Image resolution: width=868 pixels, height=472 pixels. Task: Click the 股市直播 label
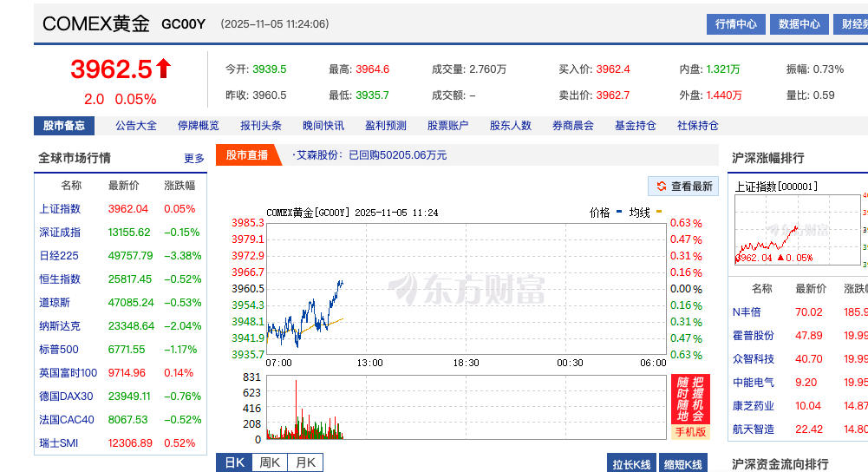[247, 155]
